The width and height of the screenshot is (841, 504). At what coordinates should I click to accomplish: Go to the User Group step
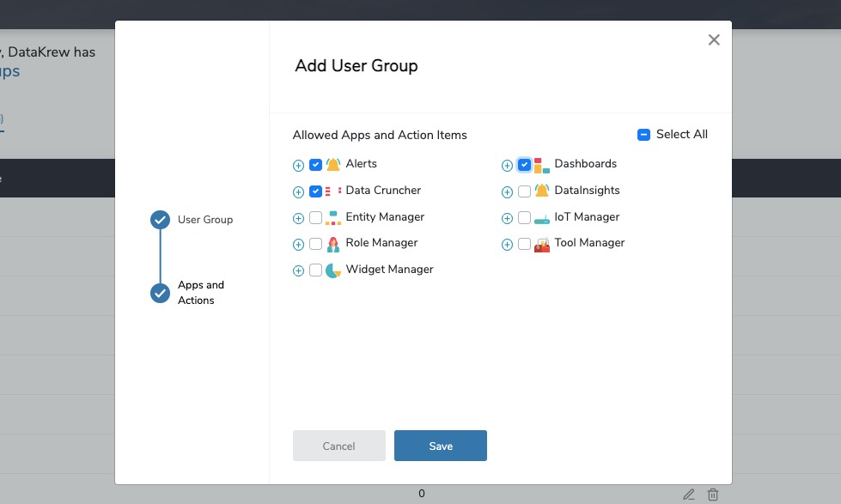point(160,220)
